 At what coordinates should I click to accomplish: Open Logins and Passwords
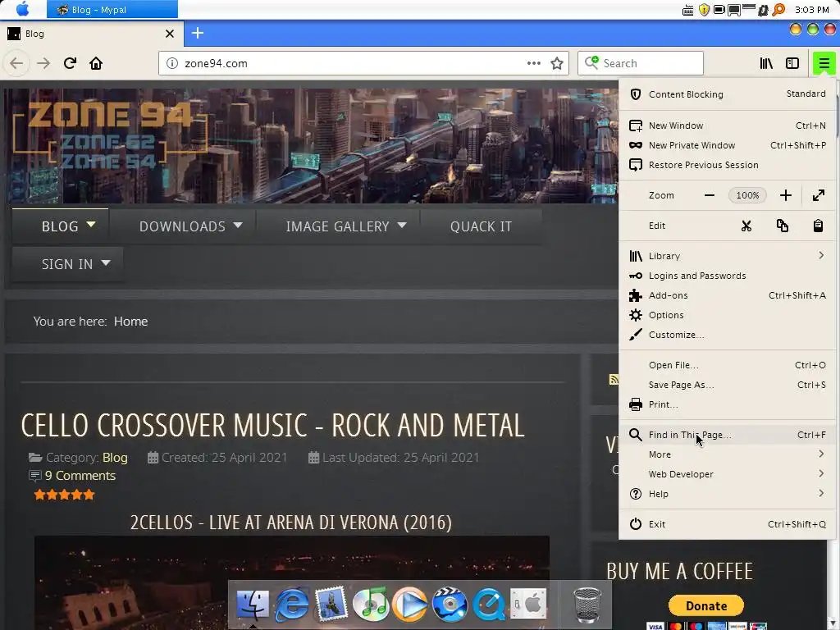(728, 276)
